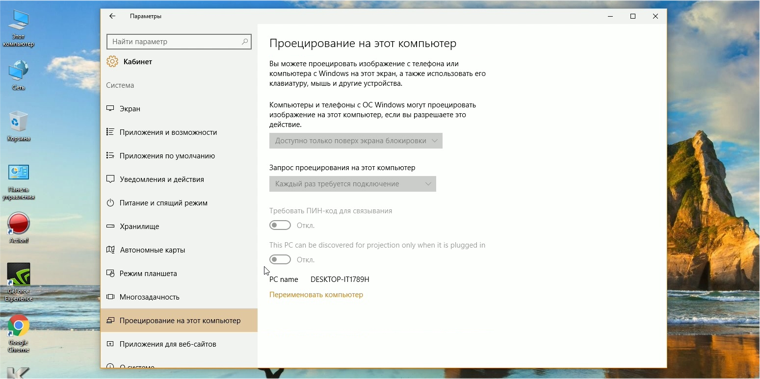Screen dimensions: 760x379
Task: Toggle the discovered only when plugged in switch
Action: [280, 260]
